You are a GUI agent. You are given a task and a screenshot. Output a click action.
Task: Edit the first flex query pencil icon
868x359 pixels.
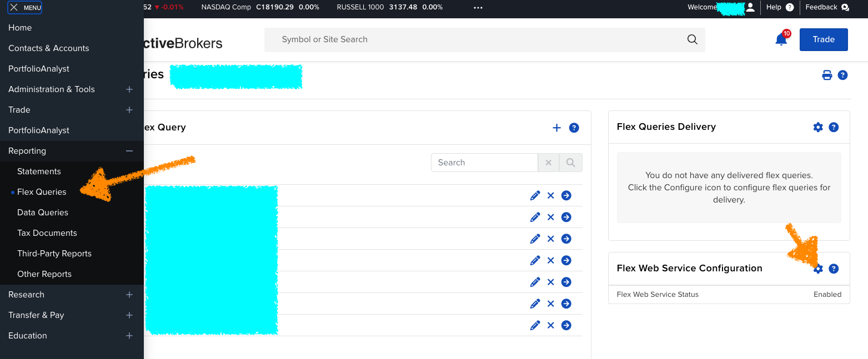pyautogui.click(x=535, y=195)
